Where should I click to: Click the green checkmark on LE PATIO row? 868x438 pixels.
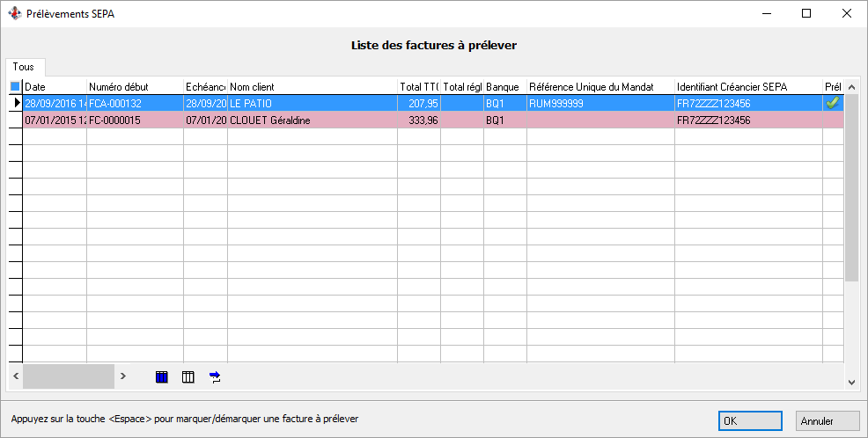(832, 103)
